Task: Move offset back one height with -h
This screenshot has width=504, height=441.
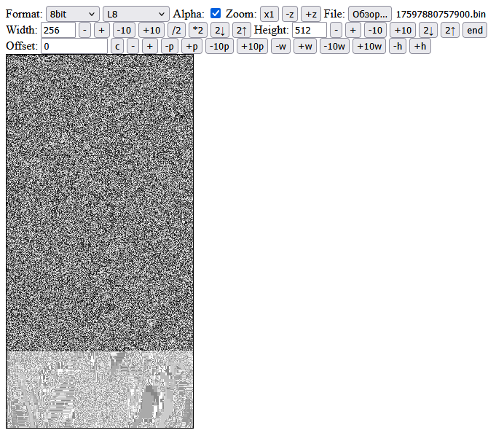Action: point(398,47)
